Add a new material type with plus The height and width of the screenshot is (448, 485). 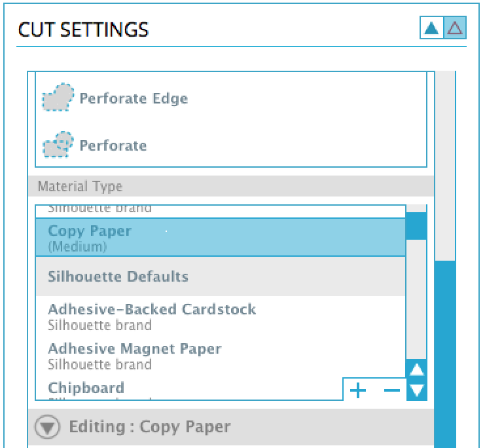coord(358,390)
